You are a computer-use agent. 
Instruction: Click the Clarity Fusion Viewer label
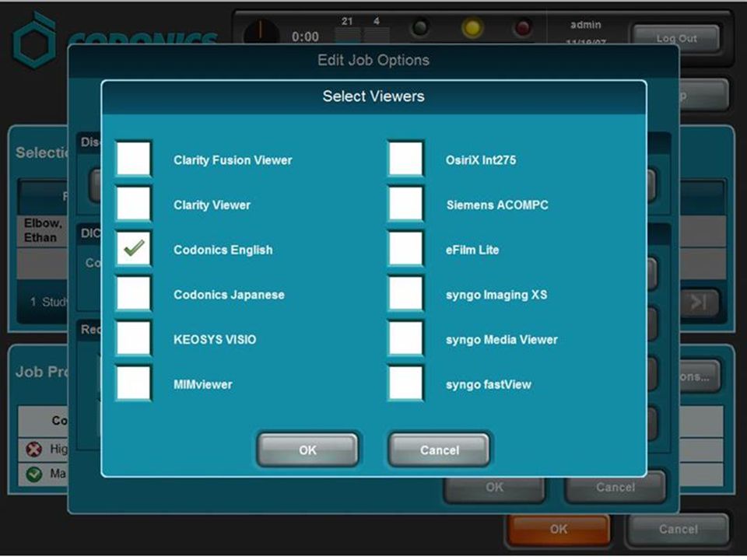click(x=233, y=160)
